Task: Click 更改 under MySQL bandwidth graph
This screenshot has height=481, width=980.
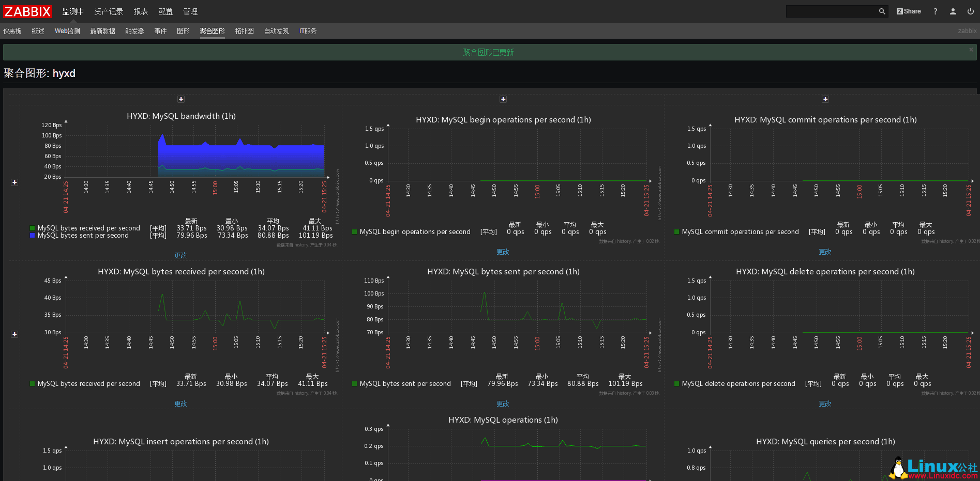Action: tap(180, 255)
